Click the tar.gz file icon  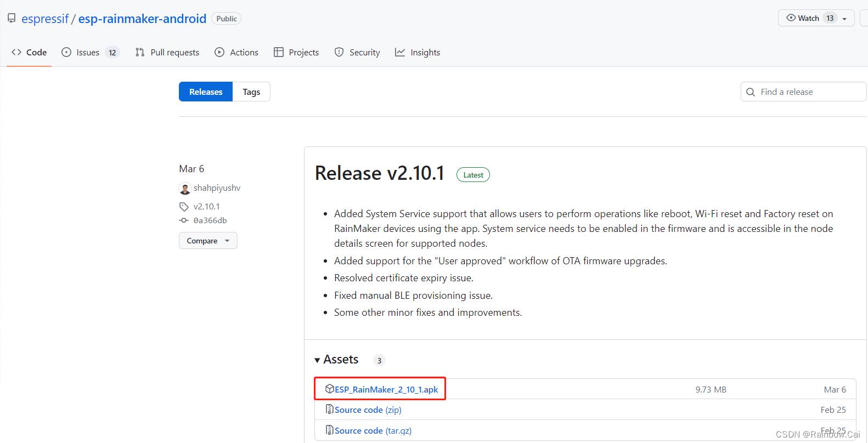(x=330, y=430)
